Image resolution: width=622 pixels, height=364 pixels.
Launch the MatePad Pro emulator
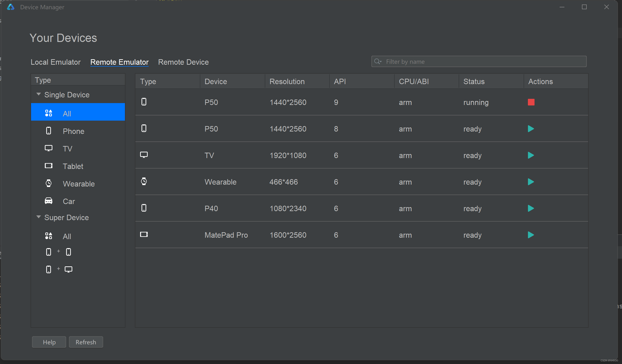531,235
